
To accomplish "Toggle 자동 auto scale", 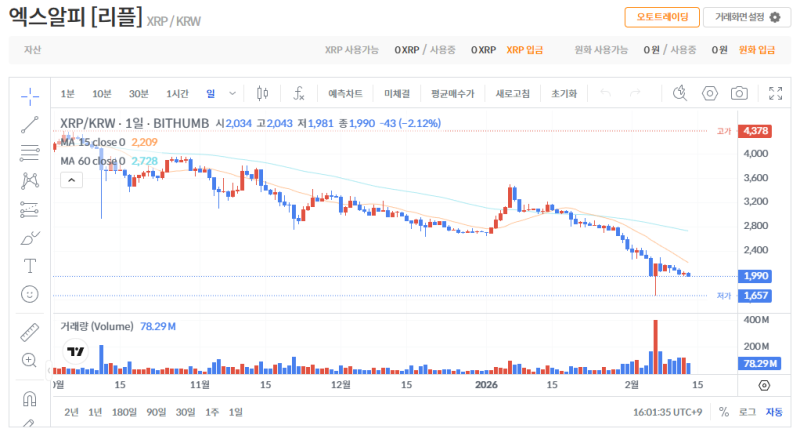I will tap(774, 412).
